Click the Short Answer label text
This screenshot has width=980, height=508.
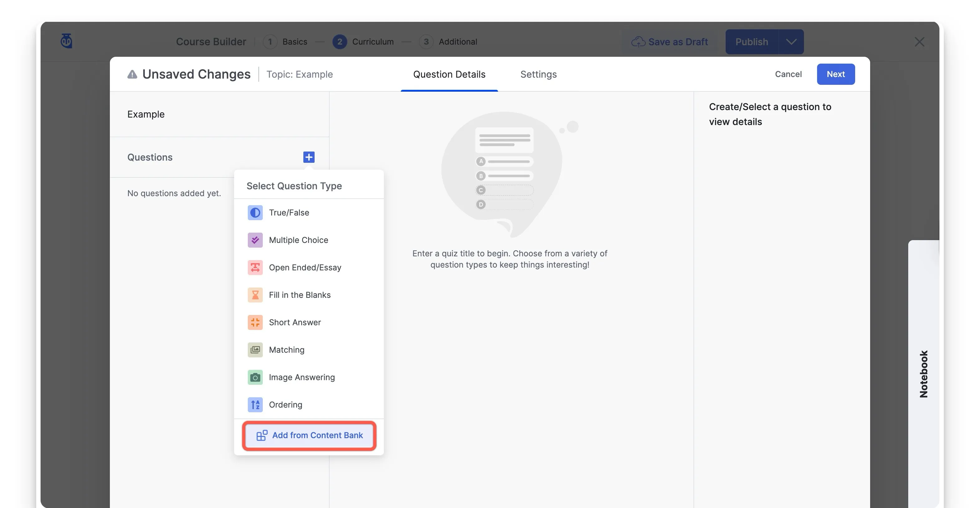tap(294, 322)
